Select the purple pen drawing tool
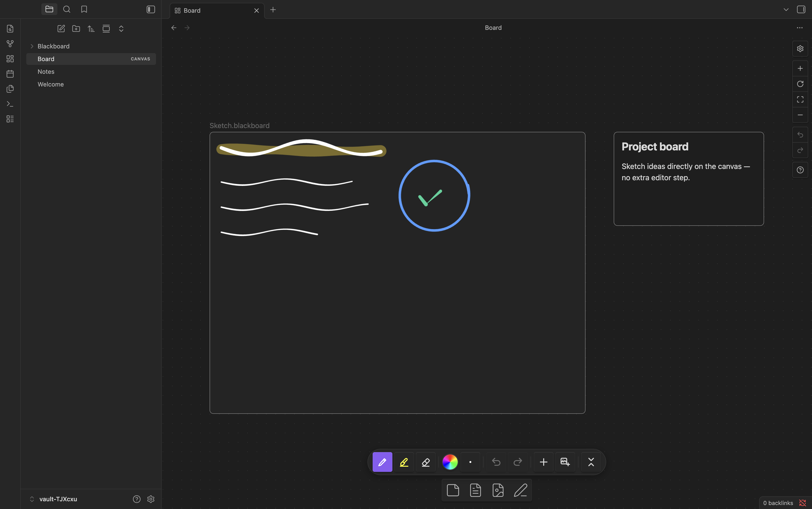The image size is (812, 509). (382, 462)
